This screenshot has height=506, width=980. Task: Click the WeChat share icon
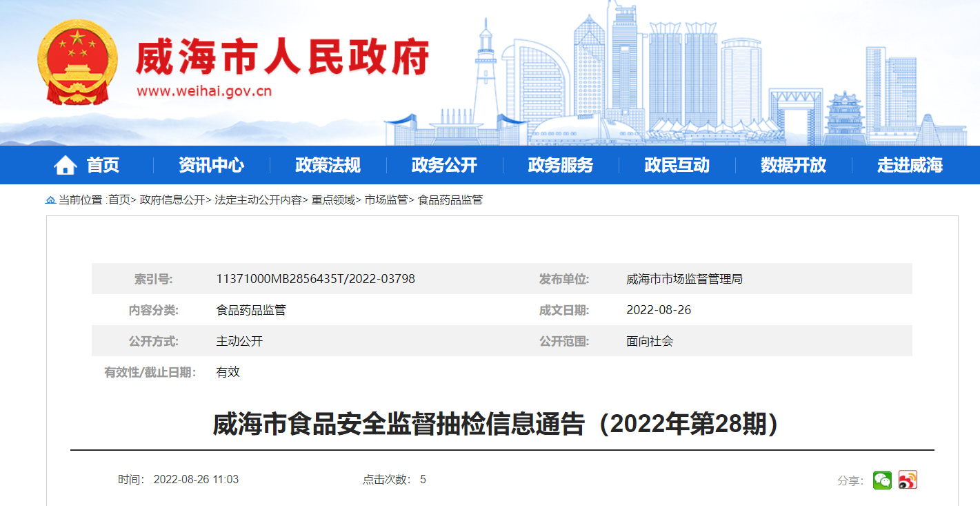pyautogui.click(x=882, y=480)
